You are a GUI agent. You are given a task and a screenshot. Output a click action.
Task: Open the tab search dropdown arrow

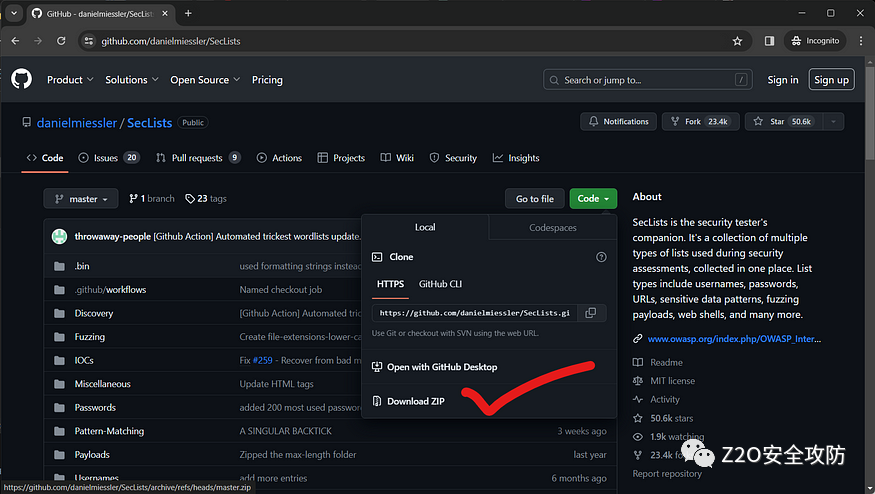pos(14,13)
